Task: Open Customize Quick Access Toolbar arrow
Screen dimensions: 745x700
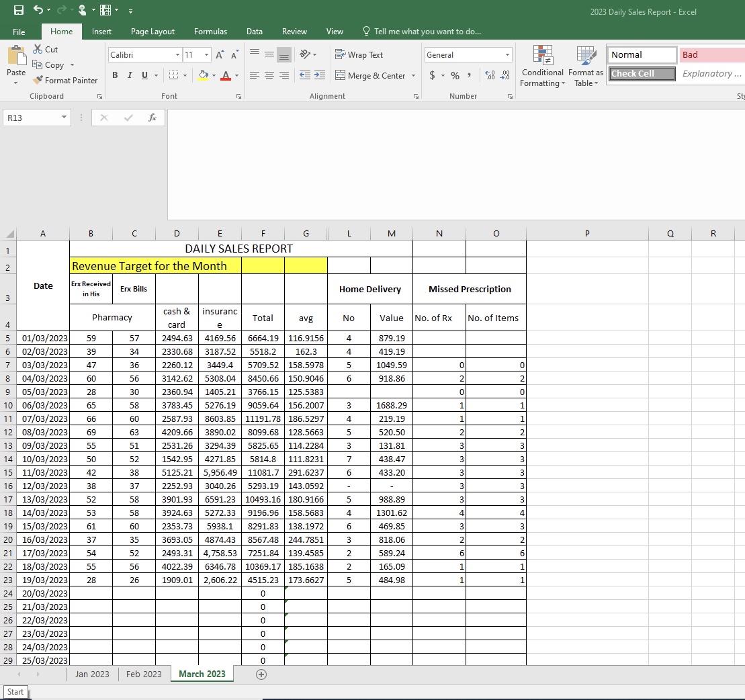Action: click(x=130, y=11)
